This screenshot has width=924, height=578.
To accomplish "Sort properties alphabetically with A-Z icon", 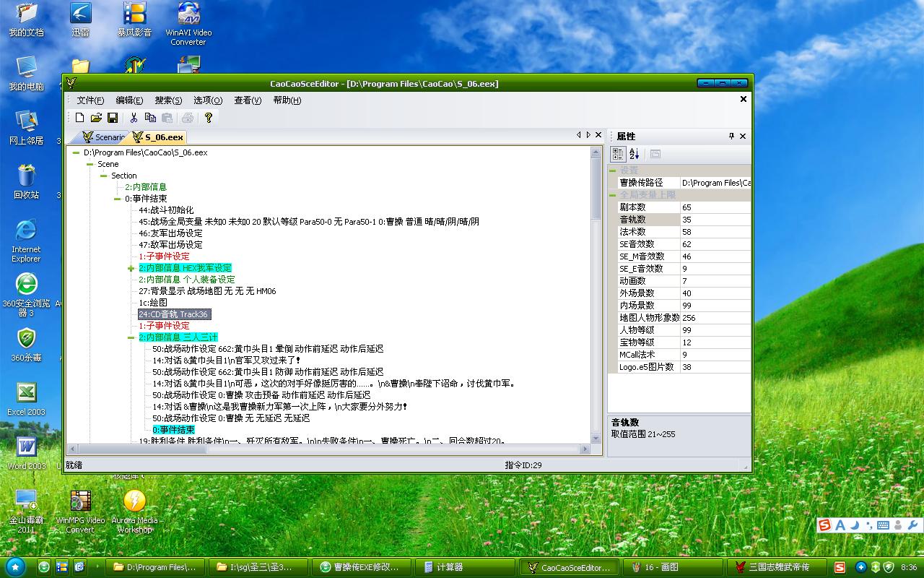I will point(635,154).
